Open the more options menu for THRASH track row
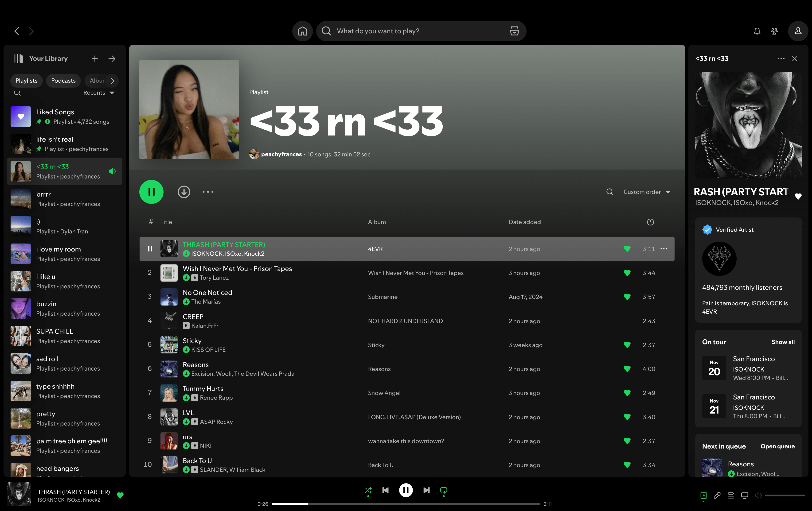 click(664, 249)
